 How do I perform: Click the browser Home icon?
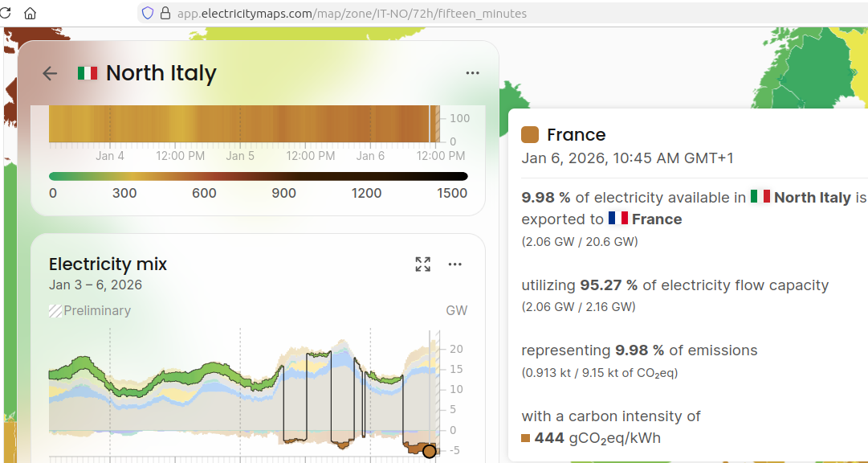(x=31, y=13)
